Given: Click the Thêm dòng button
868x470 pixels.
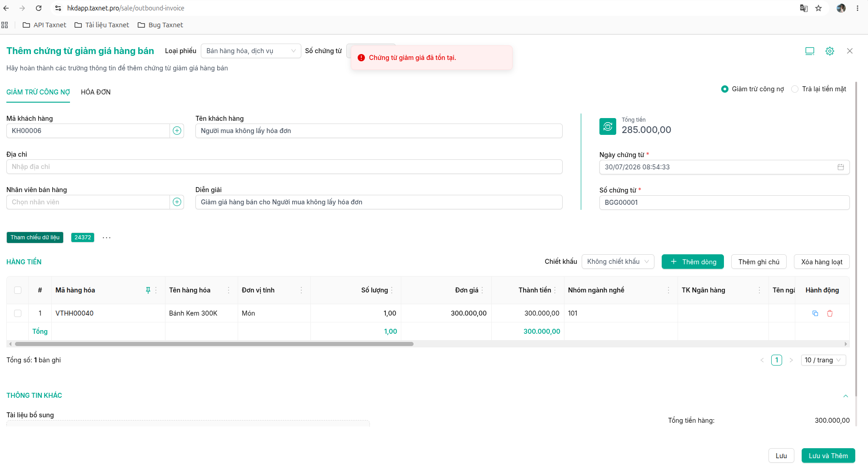Looking at the screenshot, I should 693,262.
